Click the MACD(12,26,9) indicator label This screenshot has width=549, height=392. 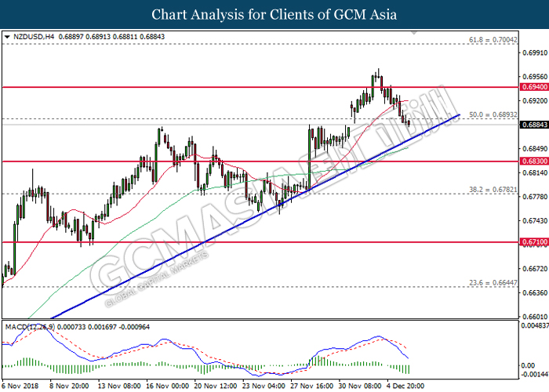[28, 325]
